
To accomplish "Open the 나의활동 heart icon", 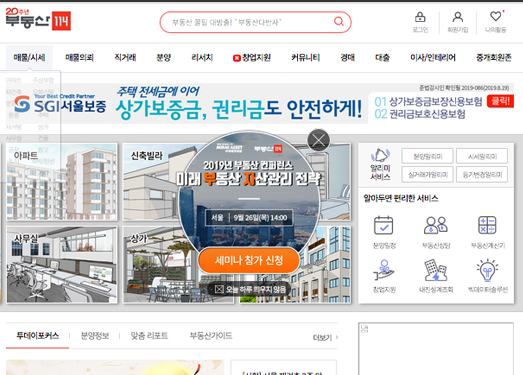I will click(x=496, y=16).
